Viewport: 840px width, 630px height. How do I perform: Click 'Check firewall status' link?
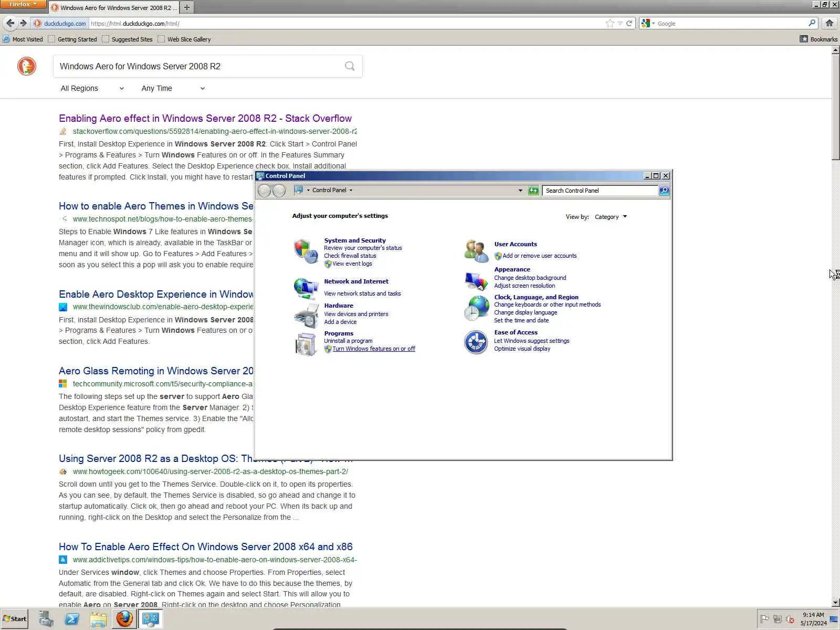350,256
